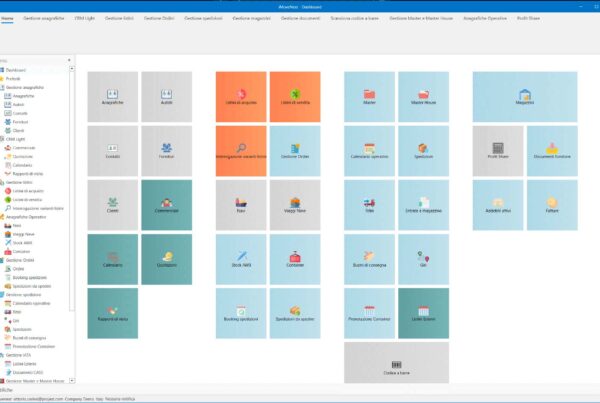Open the Profit Share ribbon tab

(x=528, y=18)
